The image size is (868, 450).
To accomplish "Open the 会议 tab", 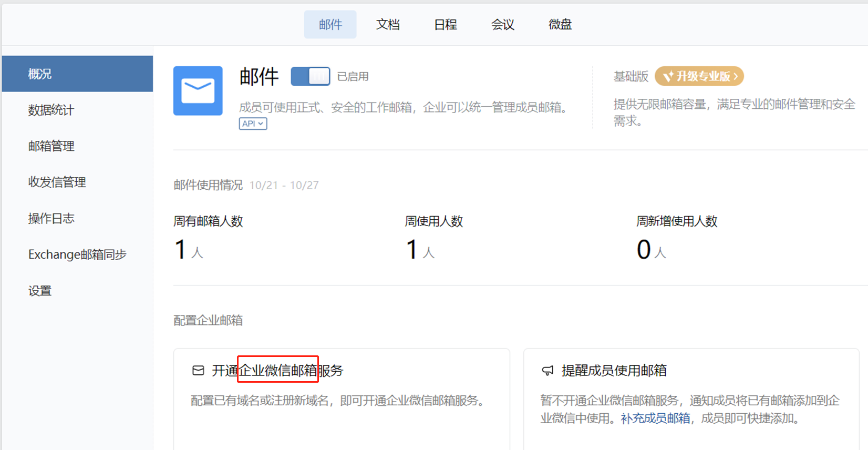I will click(x=502, y=25).
